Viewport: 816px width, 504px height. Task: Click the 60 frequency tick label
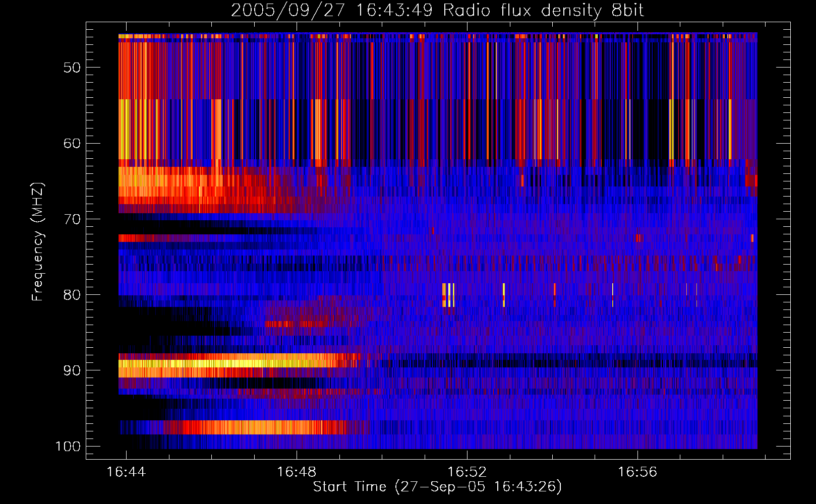click(x=72, y=143)
